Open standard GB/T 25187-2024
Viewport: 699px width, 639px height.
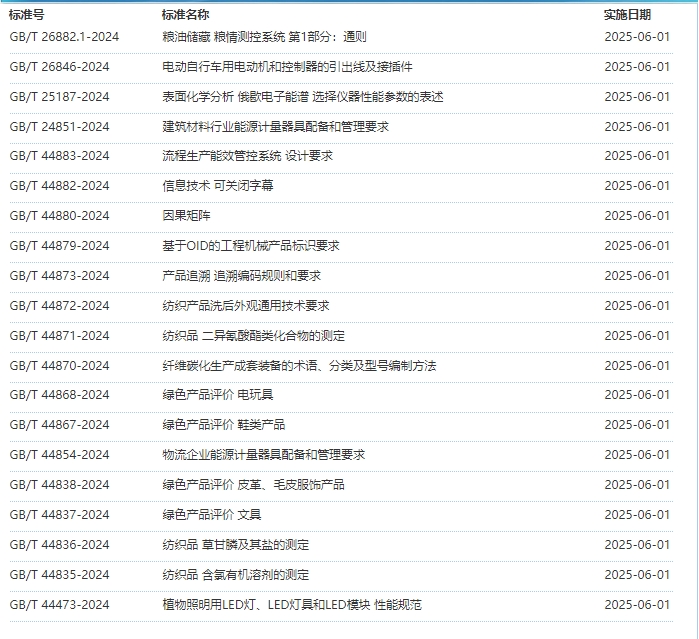[59, 97]
